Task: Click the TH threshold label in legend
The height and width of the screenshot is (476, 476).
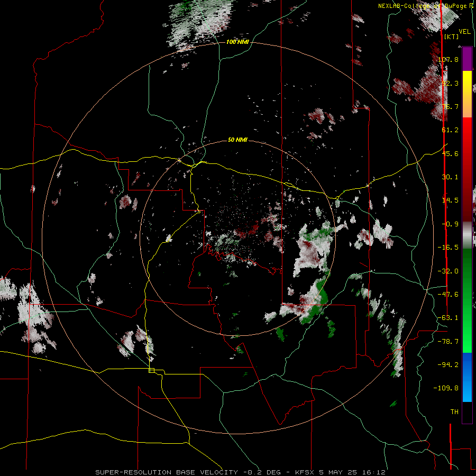Action: (454, 412)
